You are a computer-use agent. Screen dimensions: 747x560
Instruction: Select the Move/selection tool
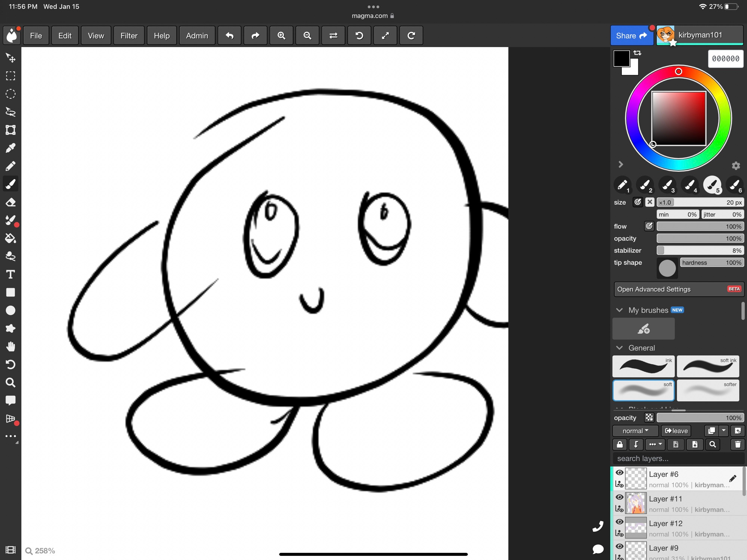tap(10, 58)
